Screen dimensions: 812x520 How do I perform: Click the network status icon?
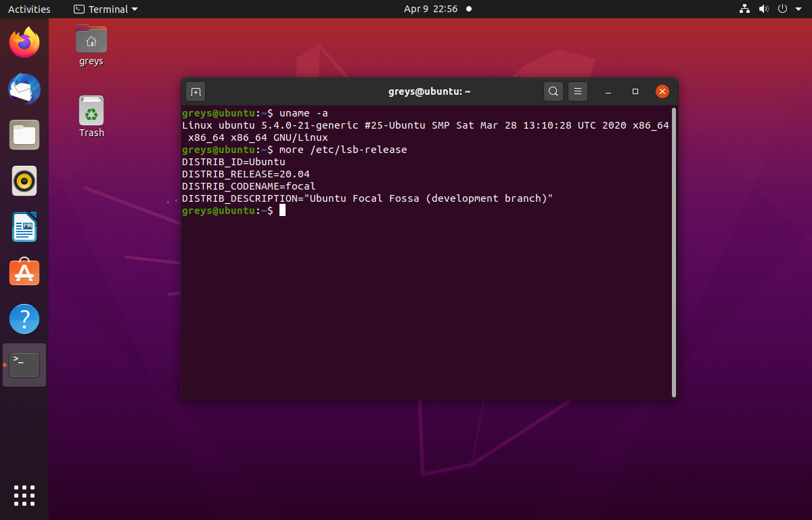[745, 9]
